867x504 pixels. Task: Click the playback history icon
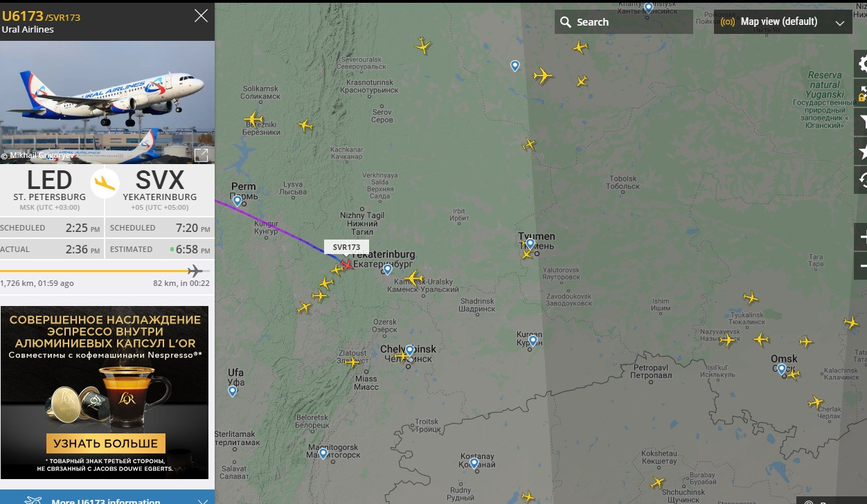[x=862, y=180]
